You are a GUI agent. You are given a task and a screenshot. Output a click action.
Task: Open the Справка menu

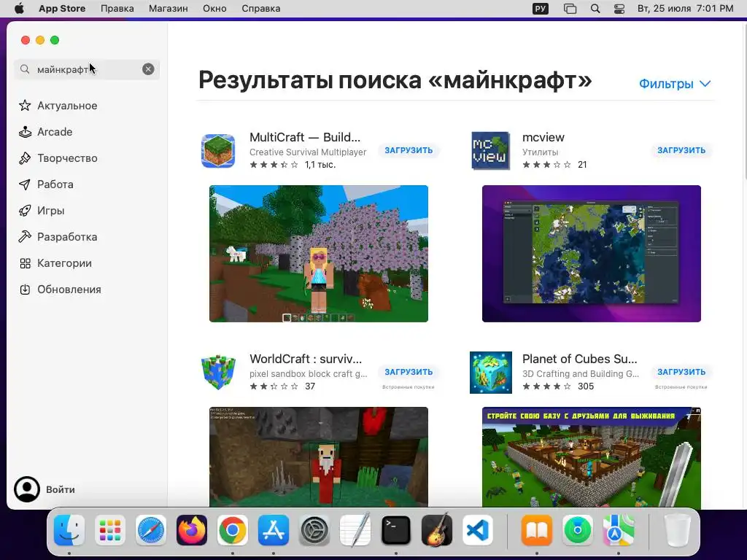coord(261,9)
